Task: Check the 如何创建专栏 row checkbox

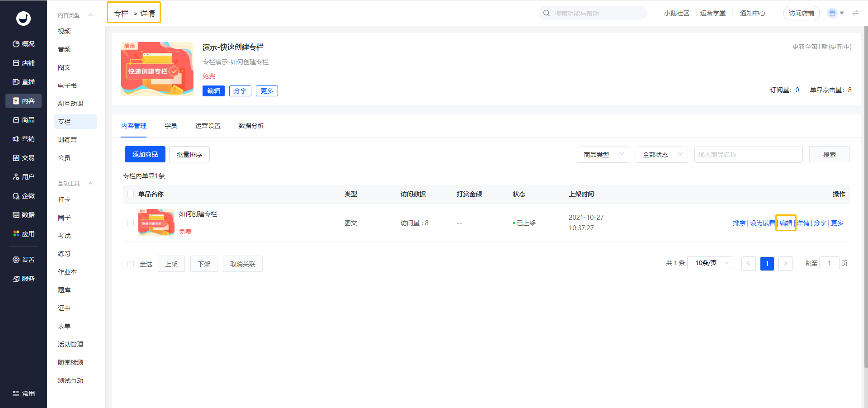Action: pos(131,223)
